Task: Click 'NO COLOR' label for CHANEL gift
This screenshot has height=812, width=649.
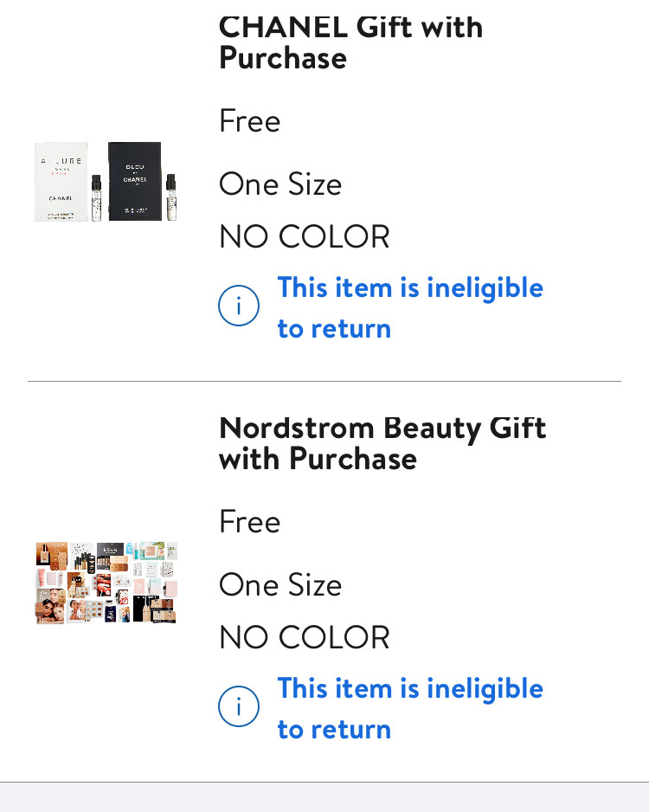Action: 305,236
